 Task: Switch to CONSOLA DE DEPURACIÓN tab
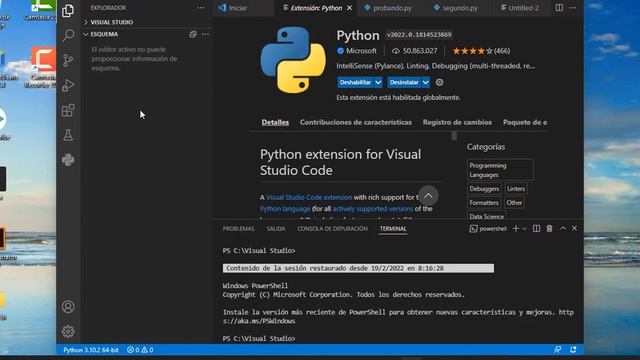[x=332, y=229]
